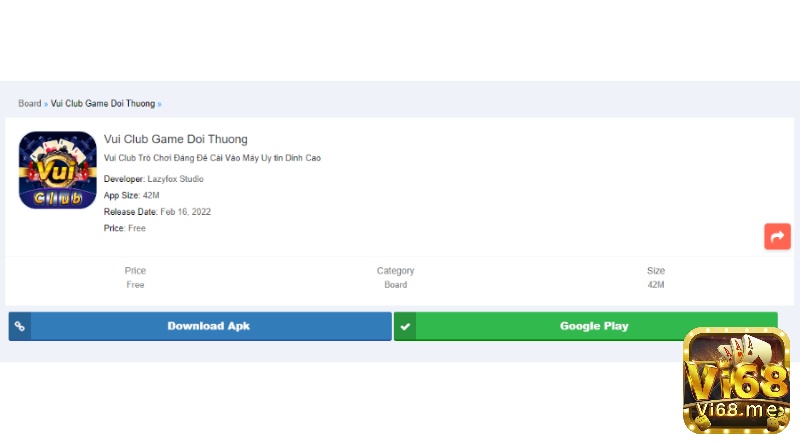Viewport: 800px width, 444px height.
Task: Click the App Size 42M text
Action: point(132,195)
